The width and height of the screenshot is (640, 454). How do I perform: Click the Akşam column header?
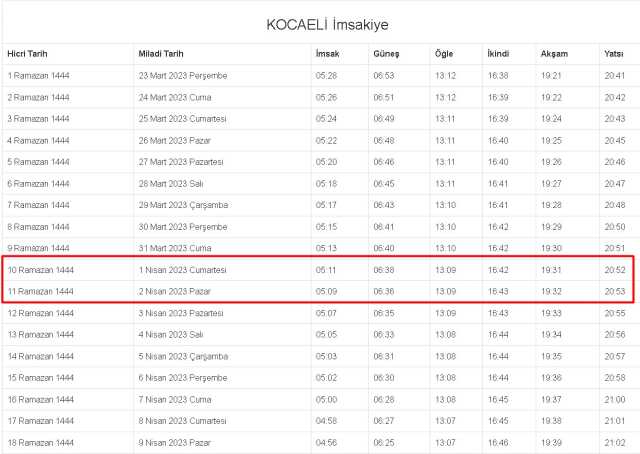pyautogui.click(x=554, y=54)
